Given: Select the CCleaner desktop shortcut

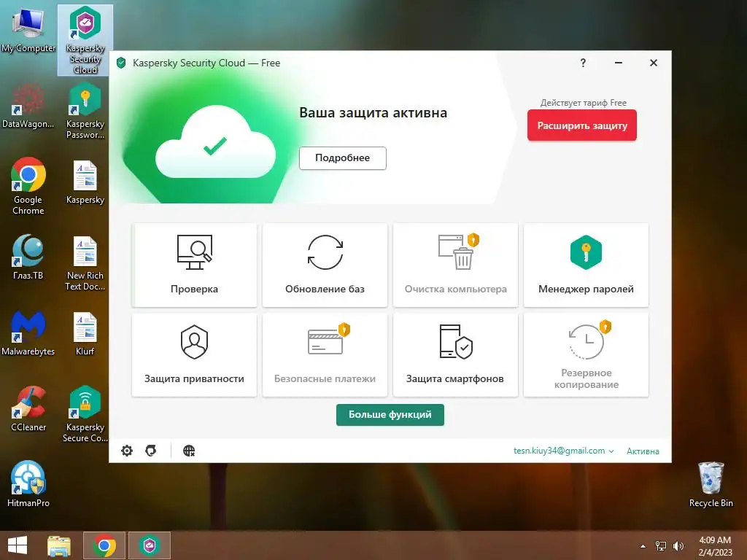Looking at the screenshot, I should coord(28,408).
